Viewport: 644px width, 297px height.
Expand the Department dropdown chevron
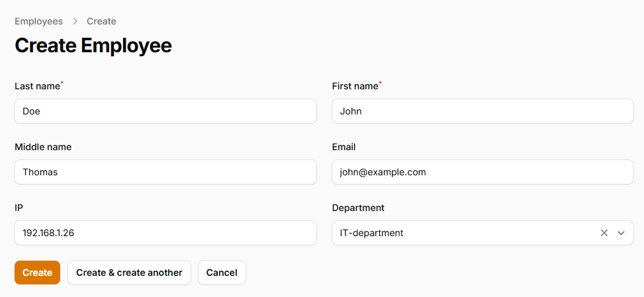(621, 233)
